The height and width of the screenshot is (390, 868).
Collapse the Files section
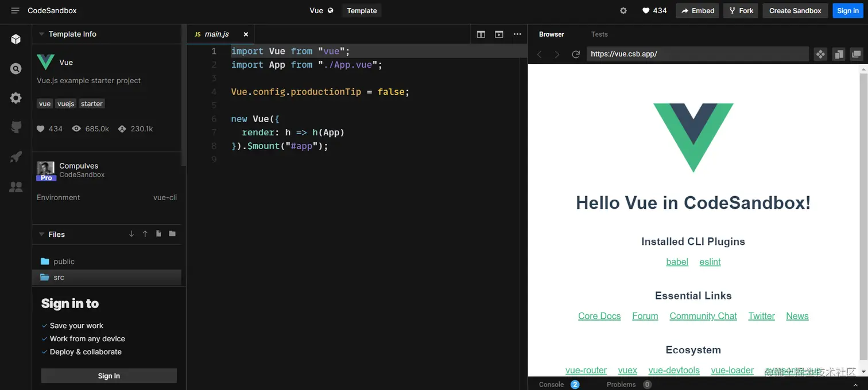(x=41, y=234)
